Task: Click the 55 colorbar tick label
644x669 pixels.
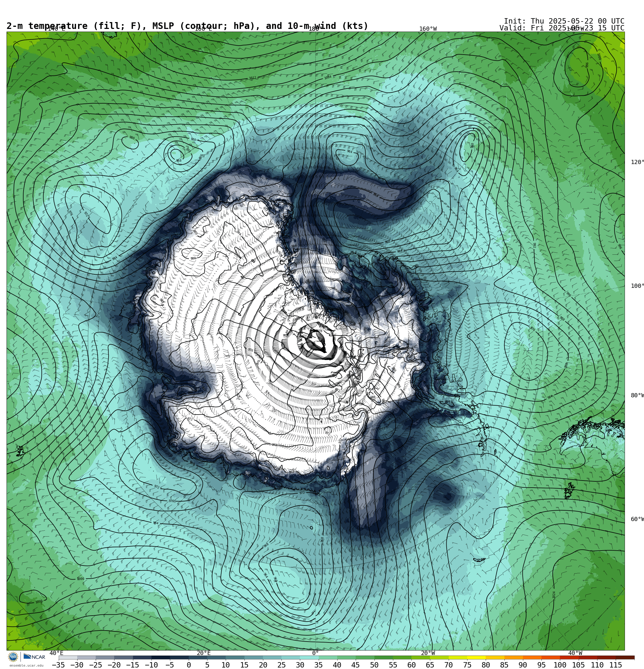Action: 393,665
